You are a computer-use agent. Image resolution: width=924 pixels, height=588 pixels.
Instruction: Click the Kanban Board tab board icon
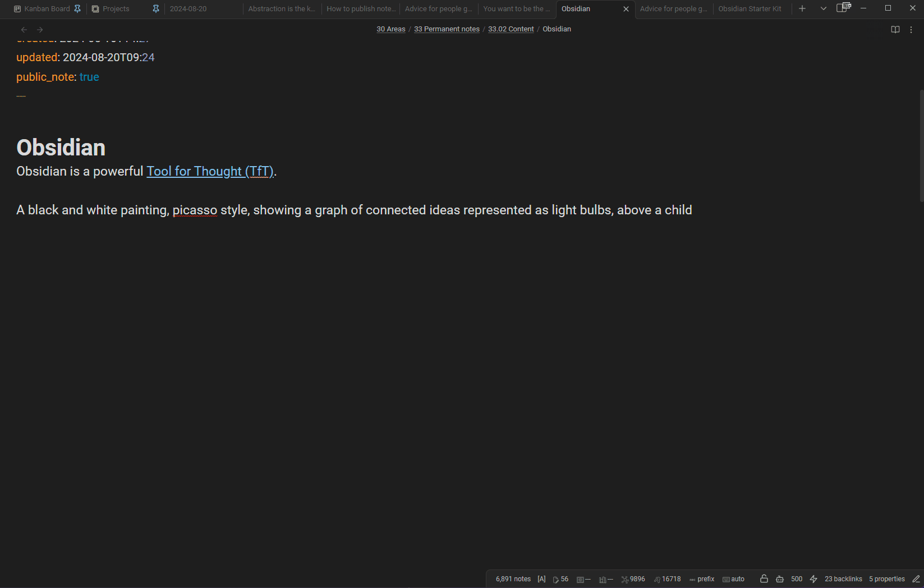pyautogui.click(x=17, y=9)
